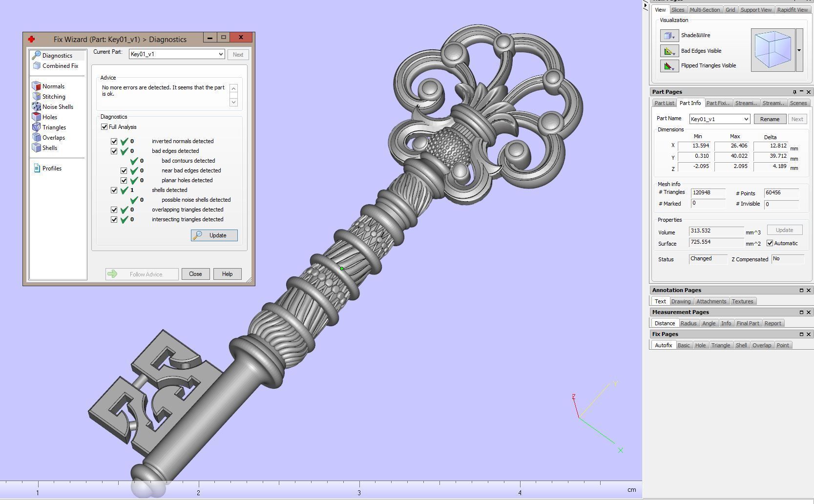The image size is (814, 504).
Task: Open the view cube dropdown arrow
Action: point(799,50)
